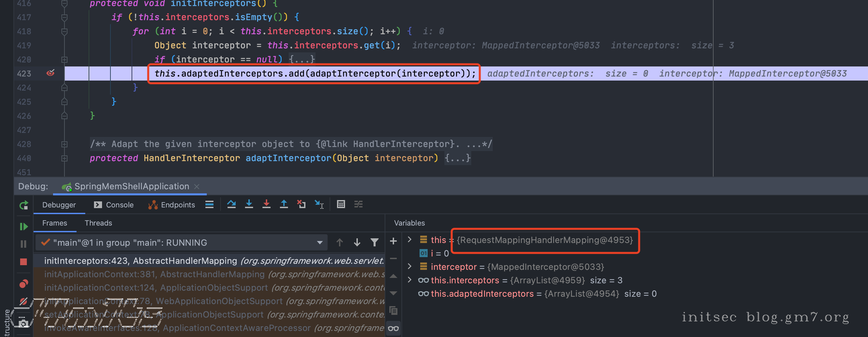Resume program with green play icon
The image size is (868, 337).
pyautogui.click(x=23, y=227)
